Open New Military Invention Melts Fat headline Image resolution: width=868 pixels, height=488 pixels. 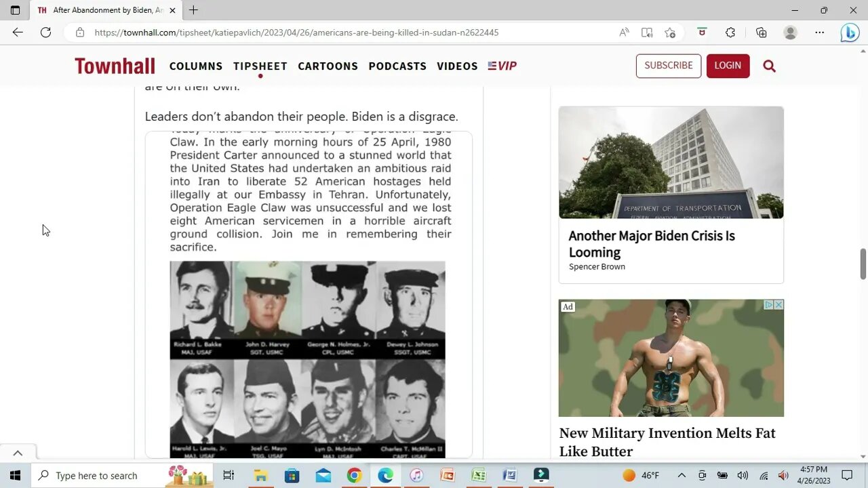667,442
